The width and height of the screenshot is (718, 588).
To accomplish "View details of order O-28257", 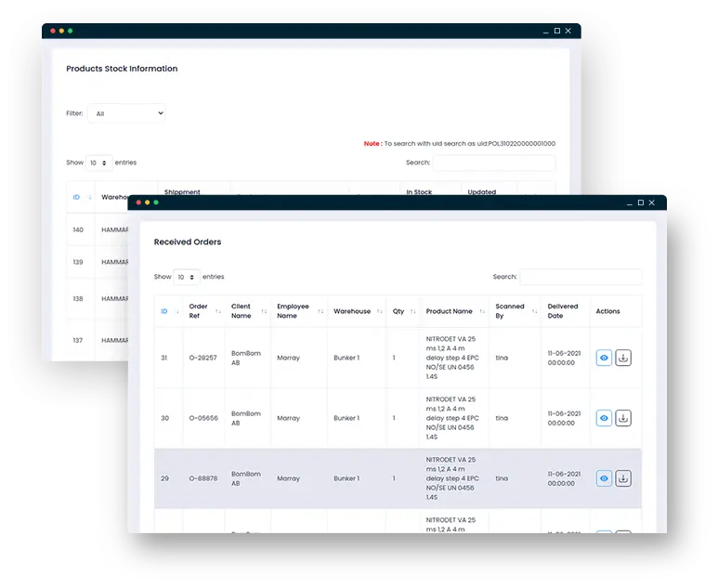I will click(x=604, y=358).
